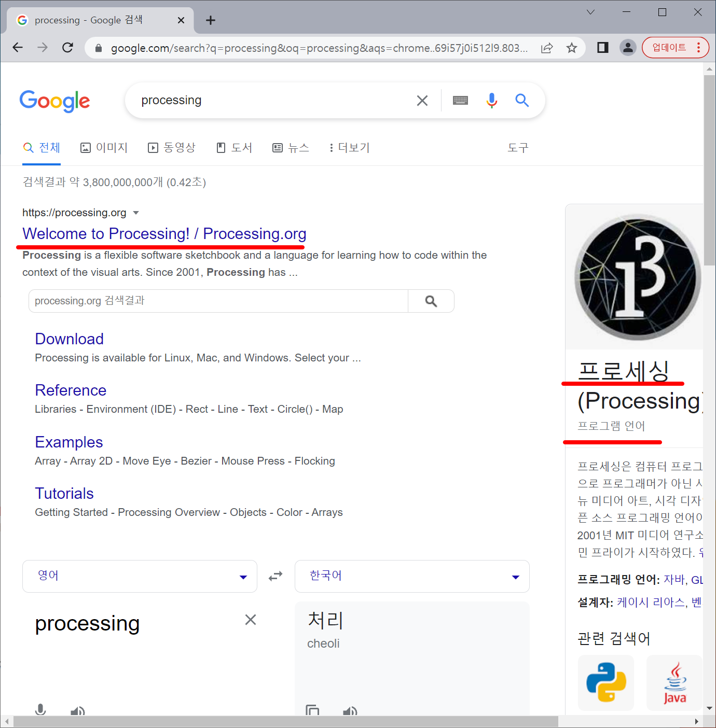Open the Java related search thumbnail
716x728 pixels.
click(x=674, y=682)
